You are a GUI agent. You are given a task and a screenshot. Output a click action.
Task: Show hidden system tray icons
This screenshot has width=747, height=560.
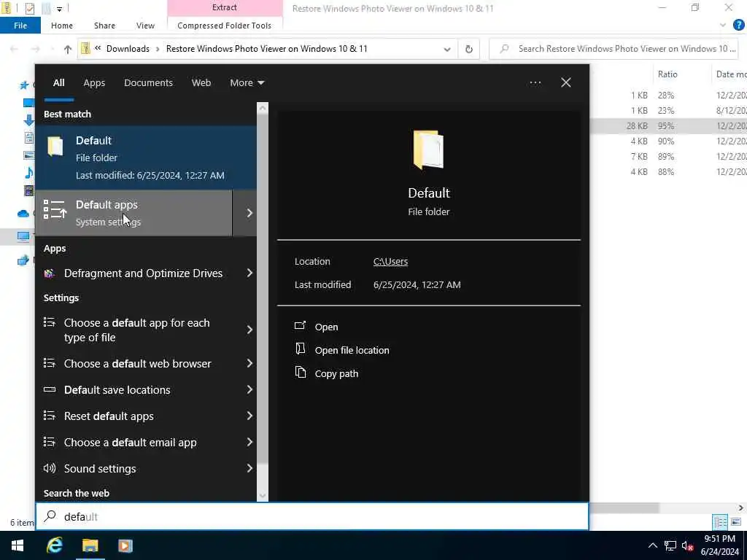(653, 545)
